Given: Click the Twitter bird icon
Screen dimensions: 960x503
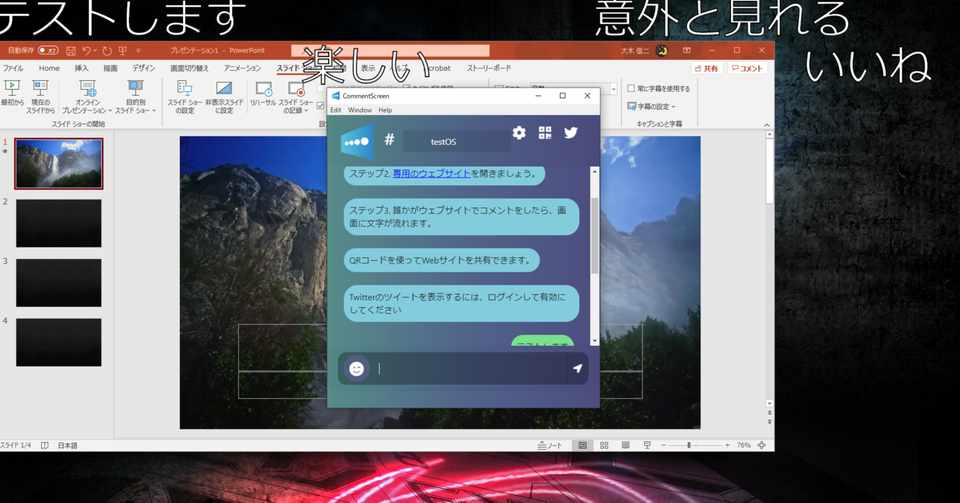Looking at the screenshot, I should (x=571, y=133).
